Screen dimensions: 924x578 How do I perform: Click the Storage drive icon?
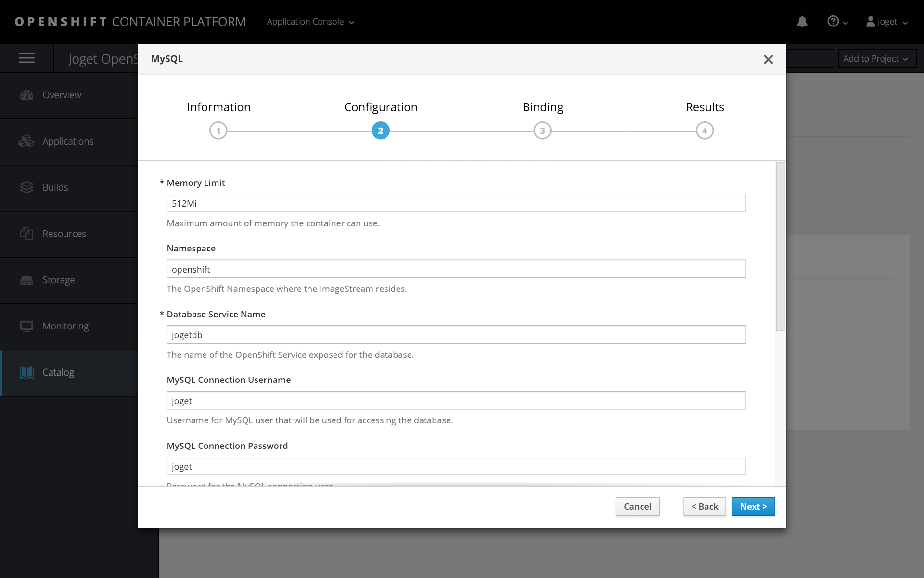[x=26, y=280]
